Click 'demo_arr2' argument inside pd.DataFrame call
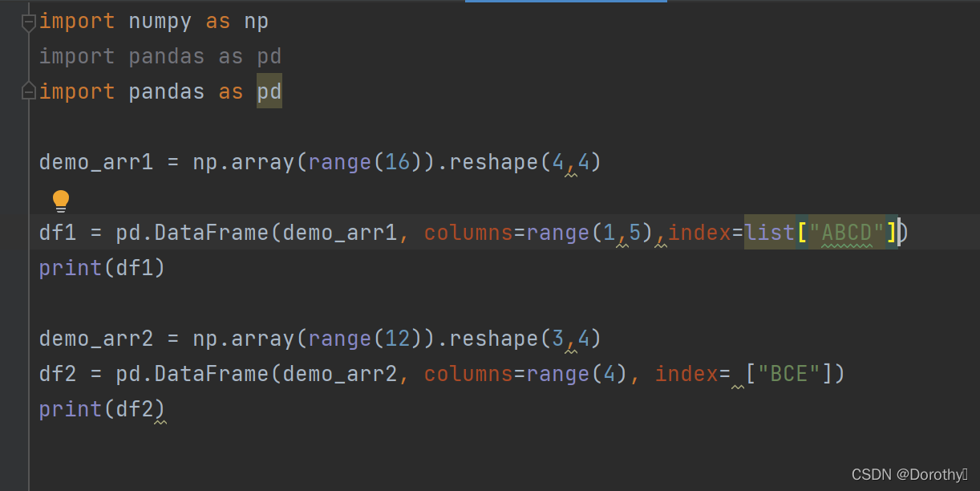 tap(340, 374)
